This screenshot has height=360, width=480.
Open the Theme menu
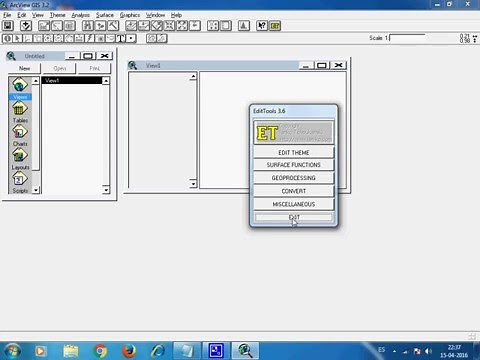tap(58, 15)
